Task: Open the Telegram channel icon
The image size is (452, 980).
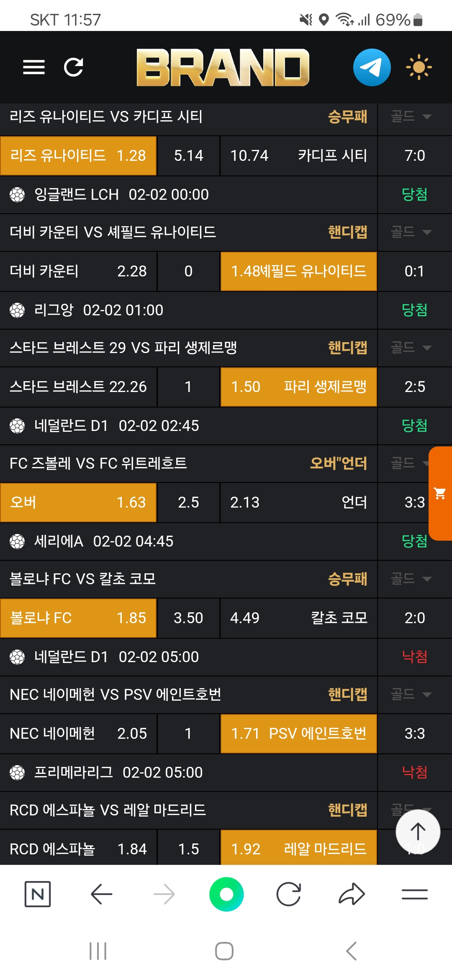Action: point(372,67)
